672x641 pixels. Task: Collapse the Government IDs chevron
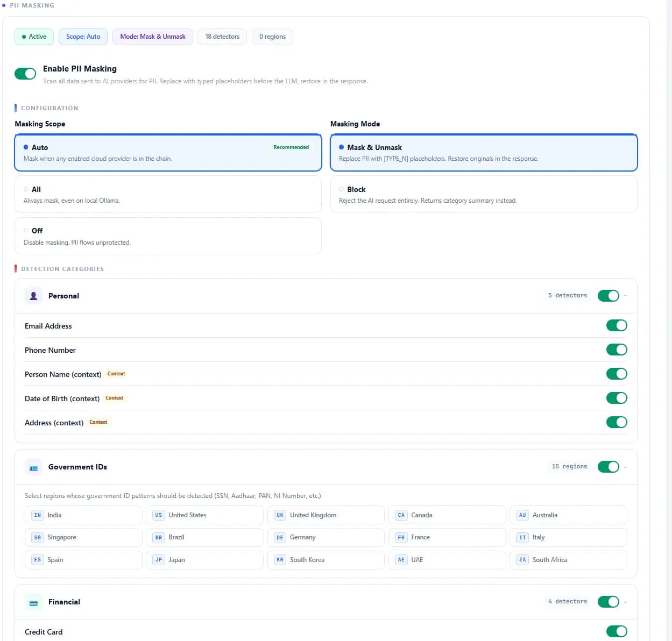625,467
